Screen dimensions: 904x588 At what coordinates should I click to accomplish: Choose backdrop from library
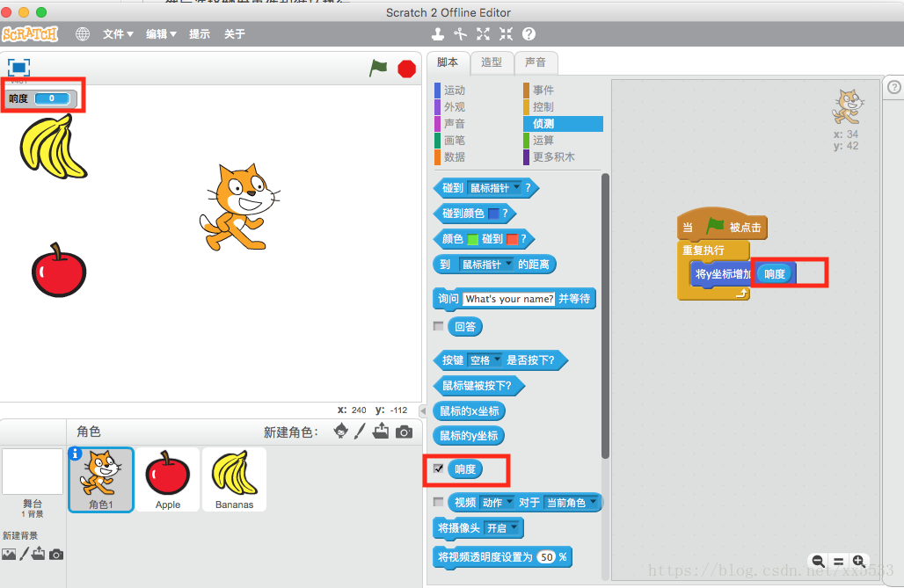click(x=9, y=554)
